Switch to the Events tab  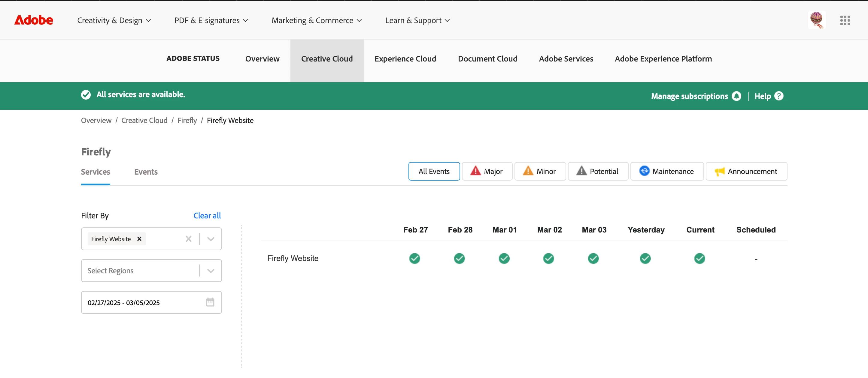pyautogui.click(x=146, y=172)
